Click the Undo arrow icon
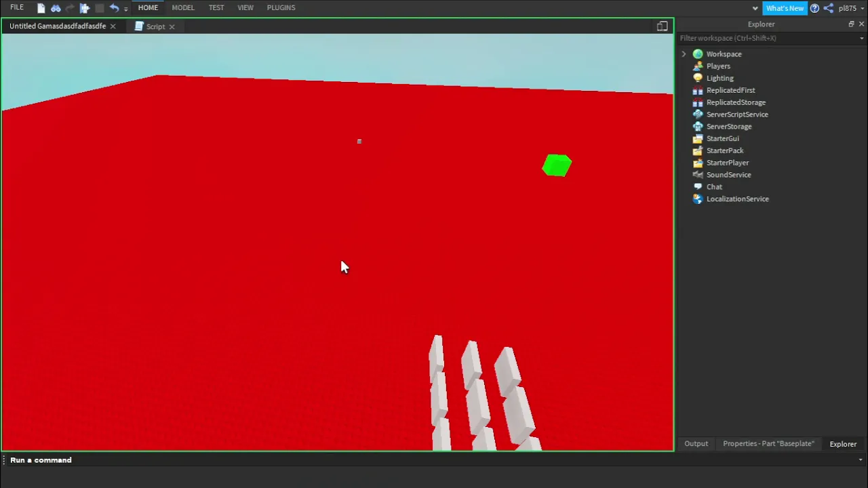 point(114,8)
